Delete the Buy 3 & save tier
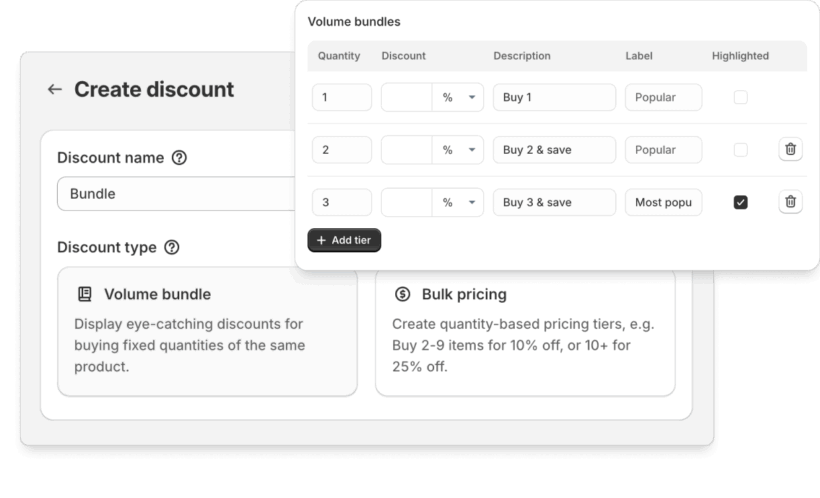The width and height of the screenshot is (820, 498). pyautogui.click(x=790, y=202)
